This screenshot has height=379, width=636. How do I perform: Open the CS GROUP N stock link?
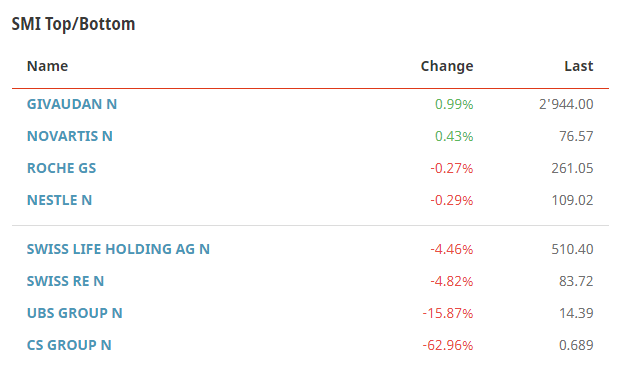tap(69, 345)
